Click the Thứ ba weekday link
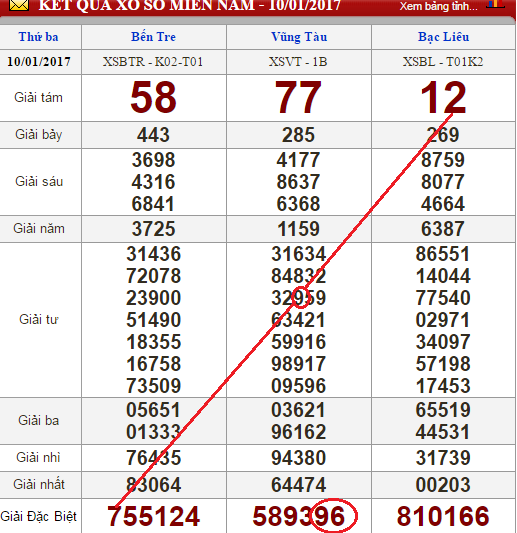This screenshot has height=533, width=517. tap(38, 37)
